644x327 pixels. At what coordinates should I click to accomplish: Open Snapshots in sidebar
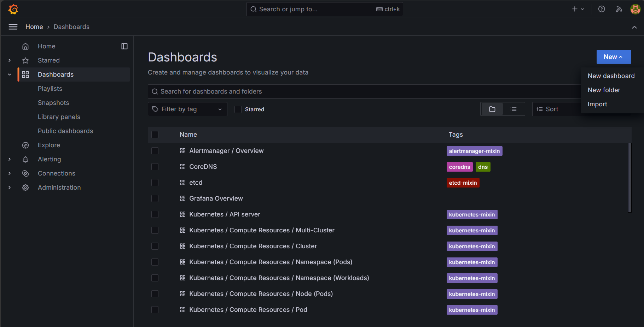coord(53,103)
